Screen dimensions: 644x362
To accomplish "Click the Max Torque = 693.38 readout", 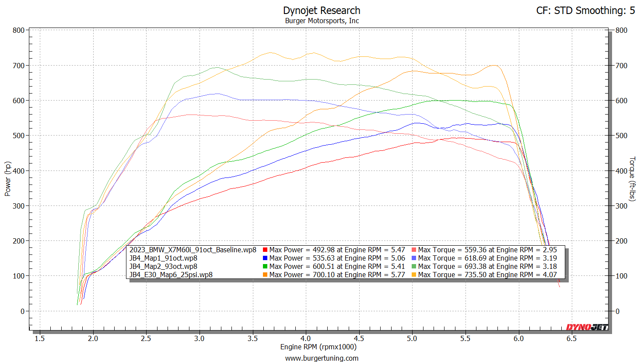I will [487, 267].
